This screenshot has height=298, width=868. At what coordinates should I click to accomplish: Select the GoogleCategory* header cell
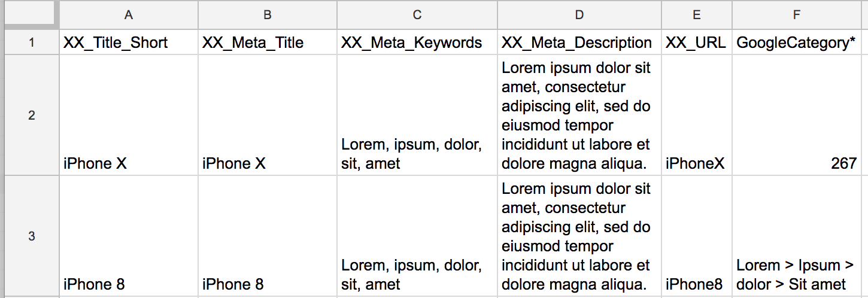tap(796, 42)
